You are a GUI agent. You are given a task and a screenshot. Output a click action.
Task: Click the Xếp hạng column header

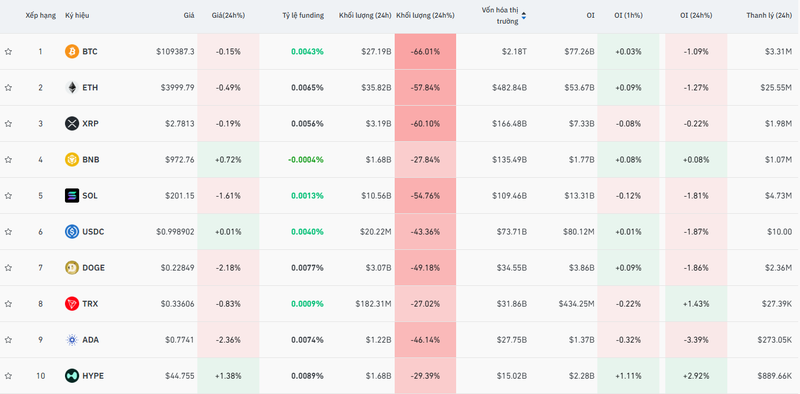tap(41, 15)
